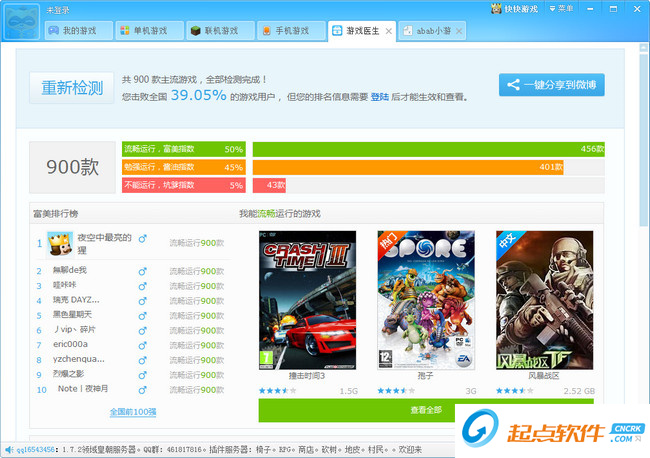Click gender icon in rank 3 row
Viewport: 650px width, 458px height.
click(142, 286)
